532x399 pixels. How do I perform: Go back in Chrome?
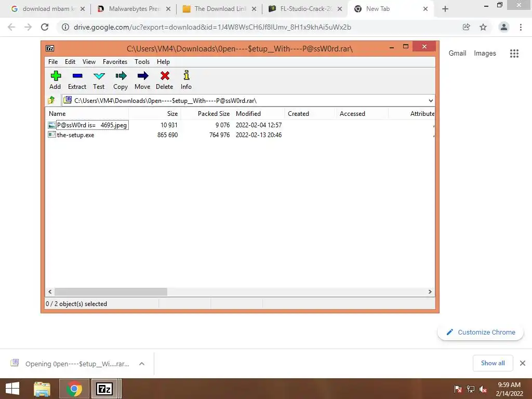11,27
